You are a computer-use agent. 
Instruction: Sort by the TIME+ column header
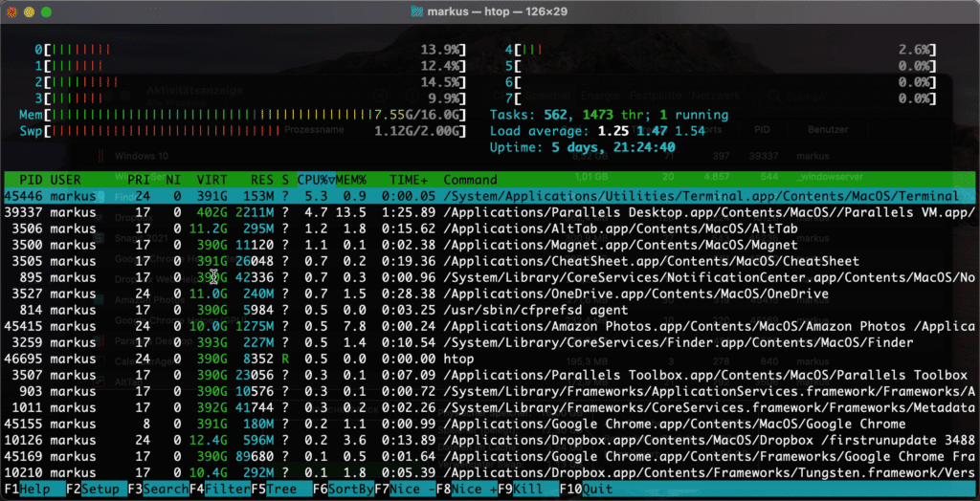tap(409, 180)
